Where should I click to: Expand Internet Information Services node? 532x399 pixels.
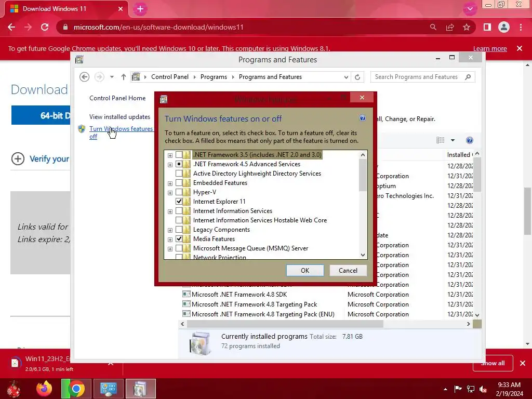click(x=170, y=212)
